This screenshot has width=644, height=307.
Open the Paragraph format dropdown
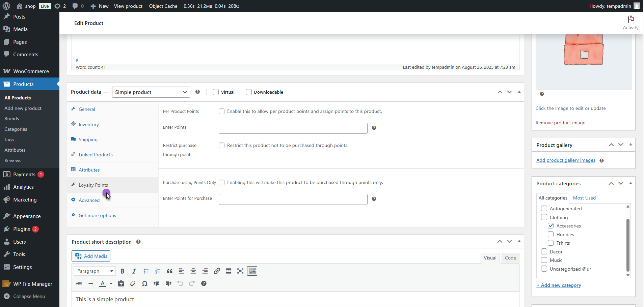[95, 271]
